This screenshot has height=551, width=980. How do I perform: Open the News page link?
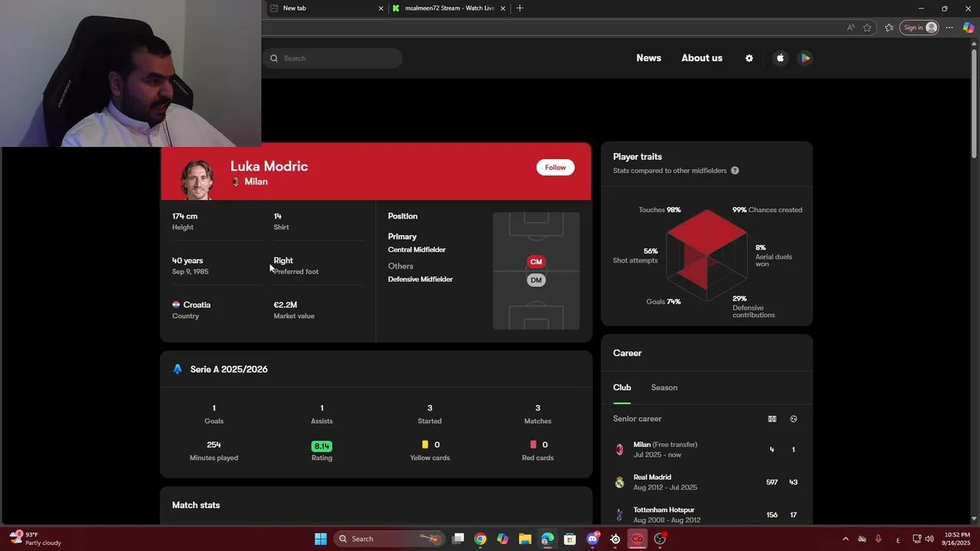pyautogui.click(x=648, y=58)
